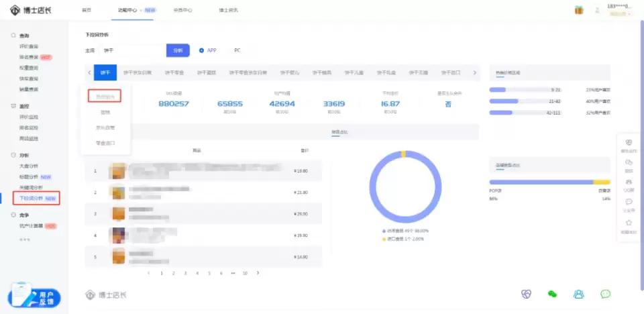This screenshot has width=644, height=314.
Task: Click the blue 分析 analyze button
Action: (x=178, y=50)
